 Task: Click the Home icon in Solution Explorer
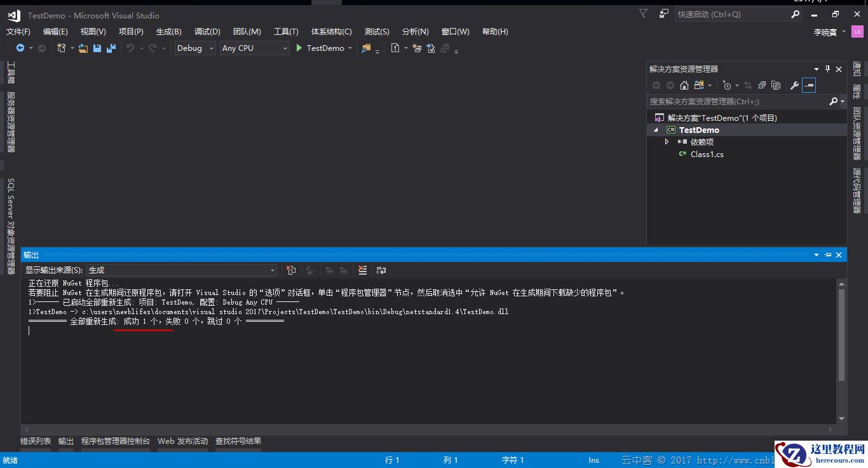pyautogui.click(x=684, y=85)
